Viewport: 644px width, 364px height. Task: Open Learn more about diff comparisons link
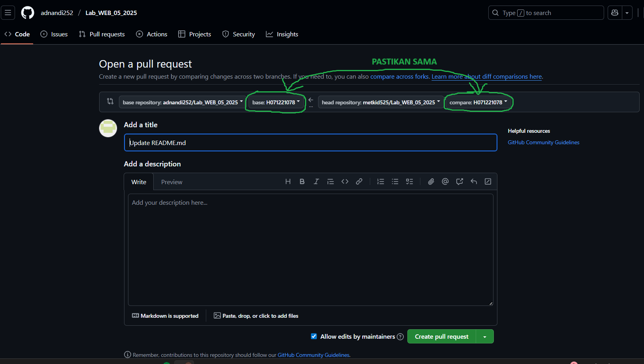coord(487,77)
